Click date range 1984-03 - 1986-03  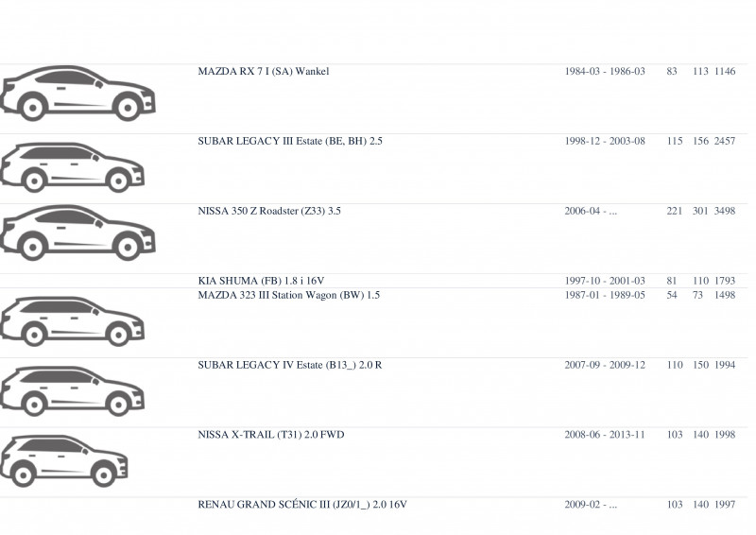coord(605,72)
